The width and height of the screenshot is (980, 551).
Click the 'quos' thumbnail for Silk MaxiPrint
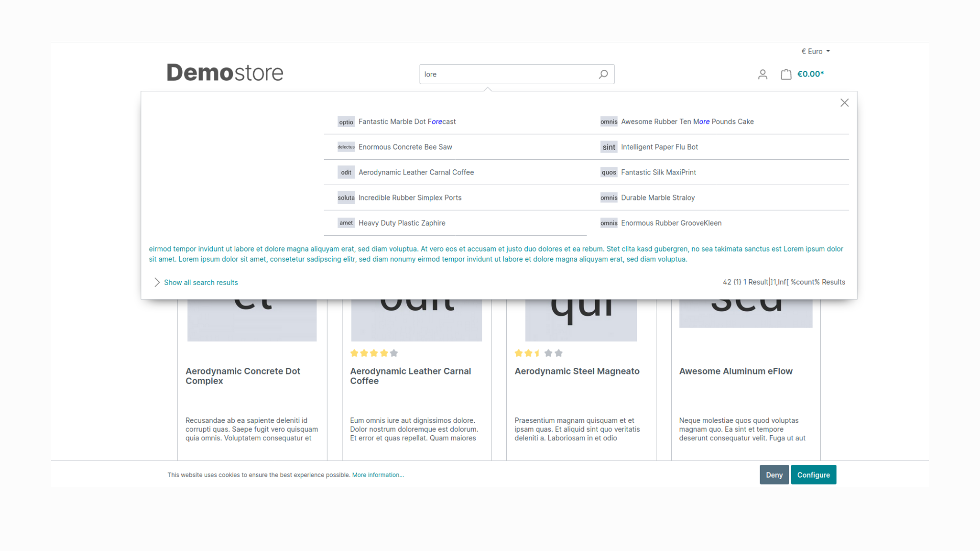click(x=609, y=172)
